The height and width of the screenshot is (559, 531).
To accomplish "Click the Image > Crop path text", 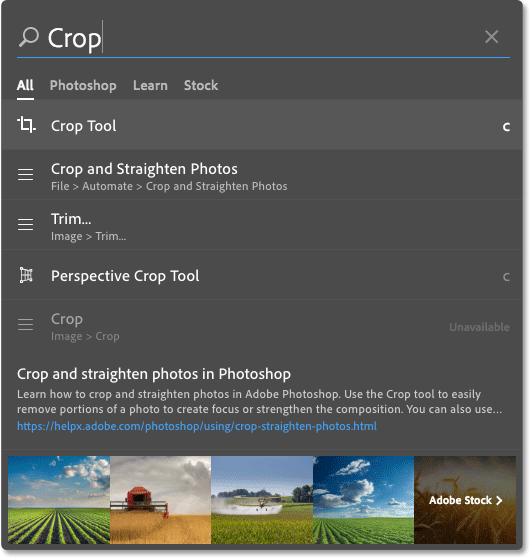I will tap(85, 337).
